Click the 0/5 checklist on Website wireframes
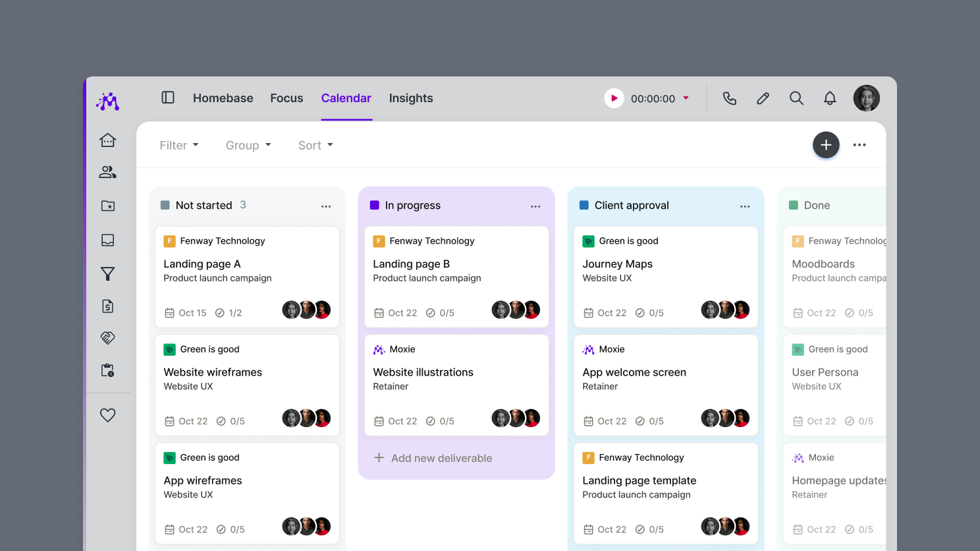This screenshot has width=980, height=551. coord(231,421)
